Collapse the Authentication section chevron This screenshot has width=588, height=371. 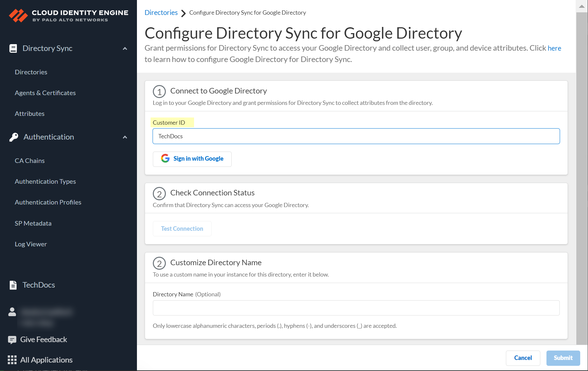coord(125,137)
